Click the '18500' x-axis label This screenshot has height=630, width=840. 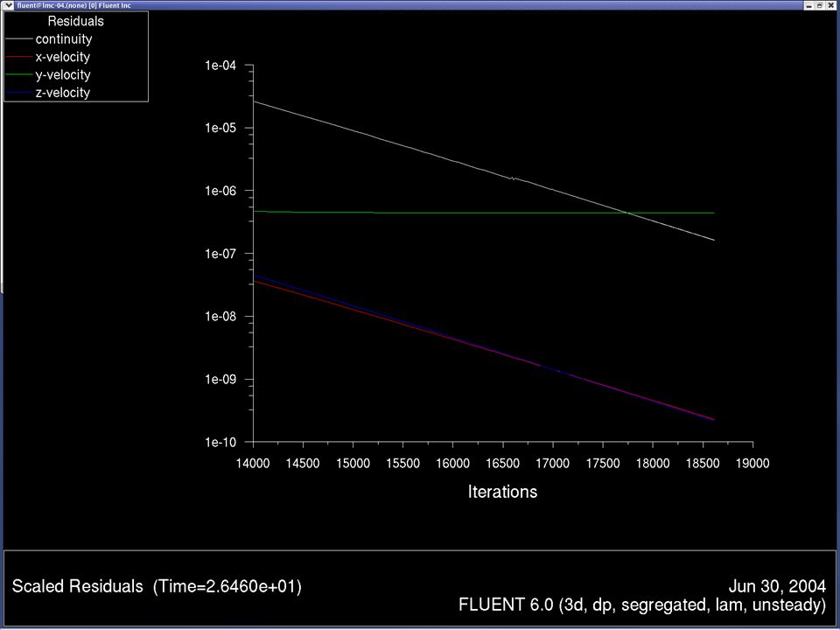pyautogui.click(x=703, y=464)
